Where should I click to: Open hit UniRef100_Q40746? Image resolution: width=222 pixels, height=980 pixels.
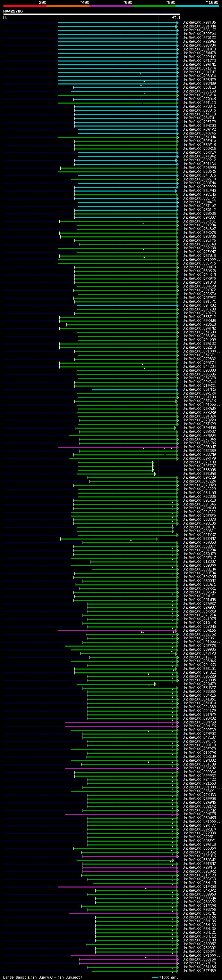[199, 133]
